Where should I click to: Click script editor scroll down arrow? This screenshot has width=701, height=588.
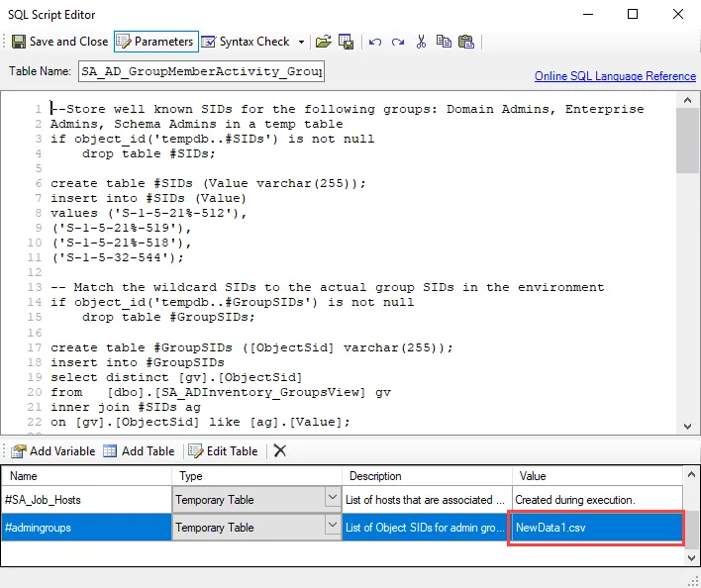tap(687, 427)
